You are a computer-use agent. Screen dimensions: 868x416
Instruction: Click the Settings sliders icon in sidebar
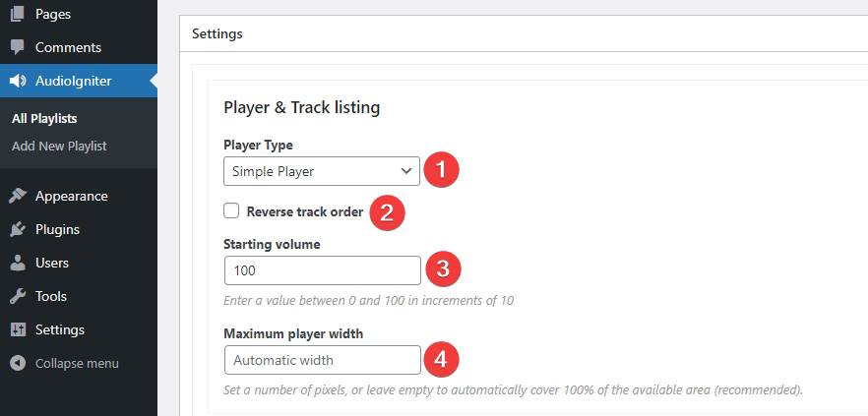(18, 329)
